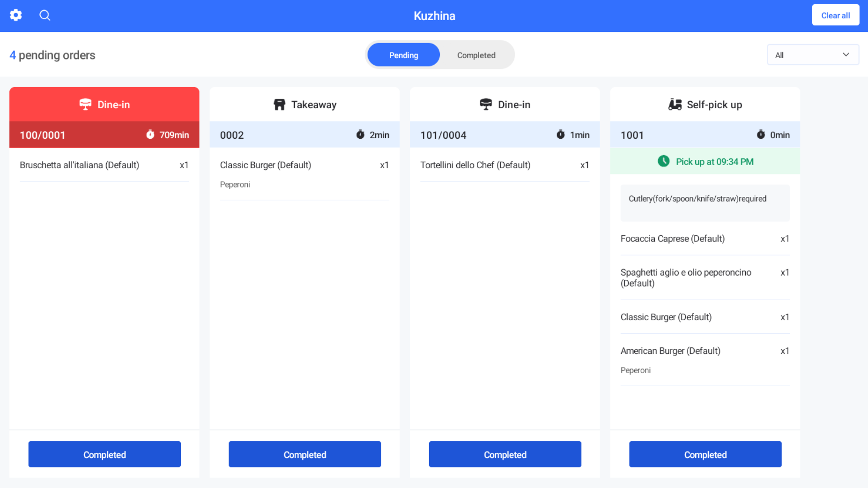Click the search magnifier icon
868x488 pixels.
(x=45, y=15)
